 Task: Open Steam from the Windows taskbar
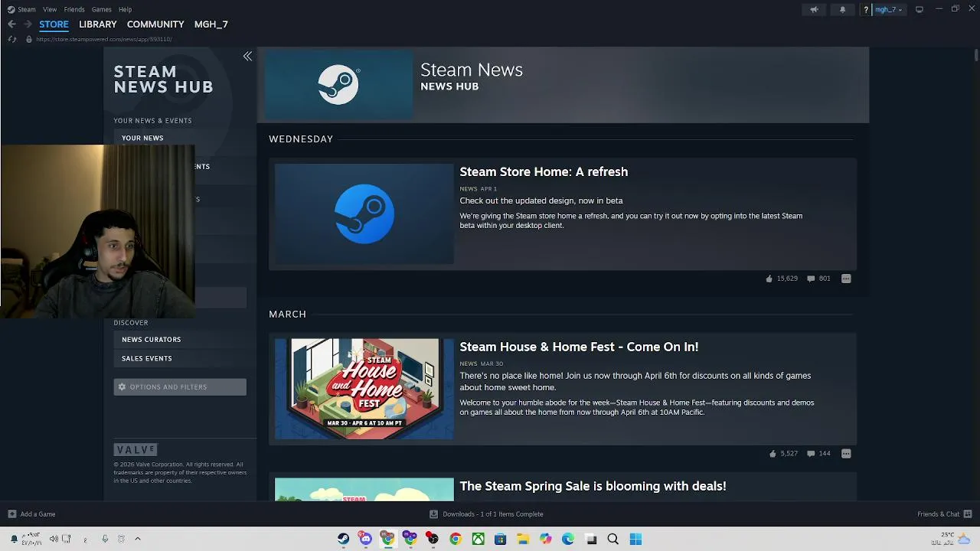coord(343,540)
